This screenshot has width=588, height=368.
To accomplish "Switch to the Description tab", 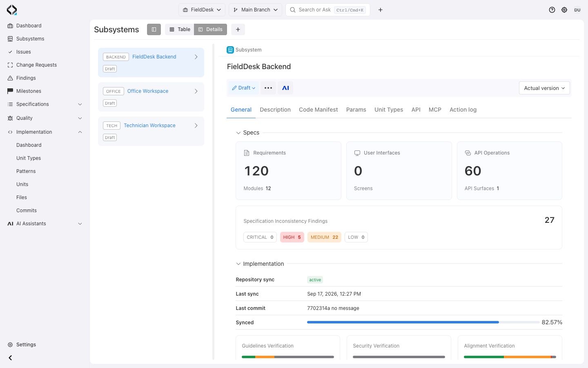I will [x=275, y=110].
